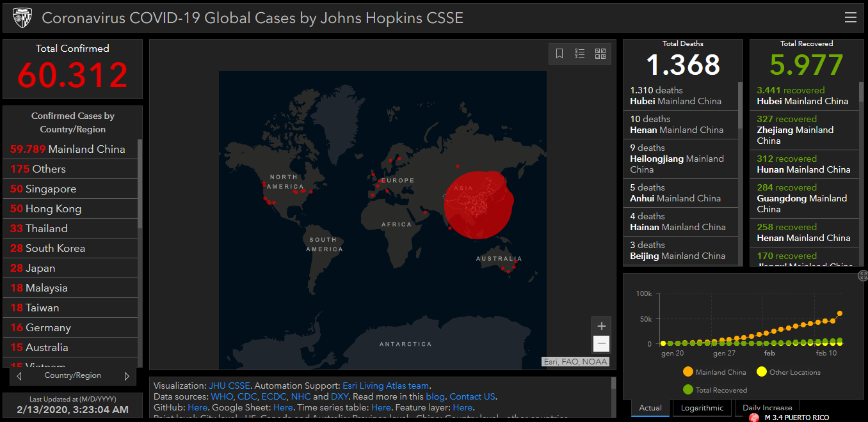Open the JHU CSSE link

(x=229, y=386)
